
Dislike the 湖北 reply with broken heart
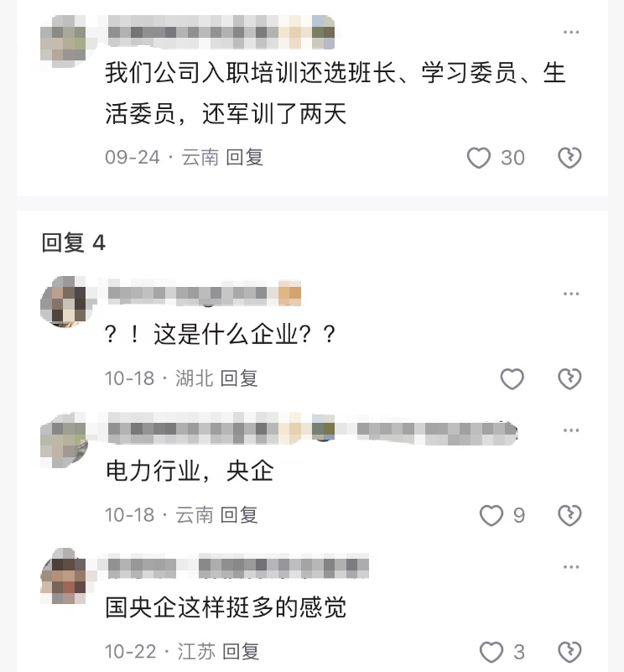(x=569, y=379)
